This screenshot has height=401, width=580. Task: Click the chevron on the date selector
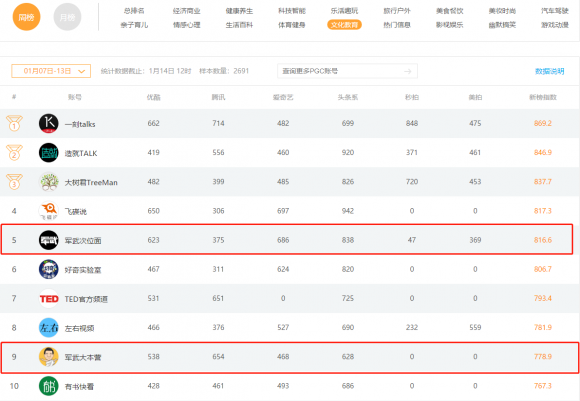81,71
